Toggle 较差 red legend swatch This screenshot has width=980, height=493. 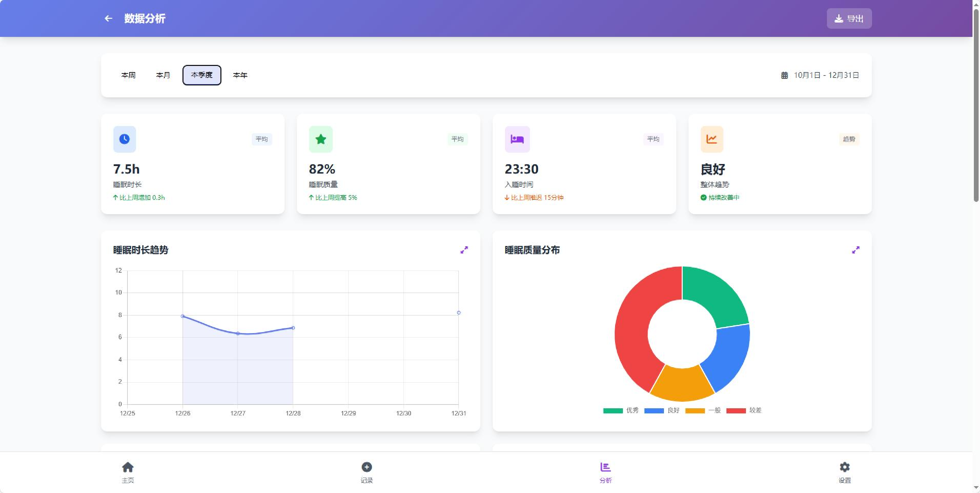[736, 410]
